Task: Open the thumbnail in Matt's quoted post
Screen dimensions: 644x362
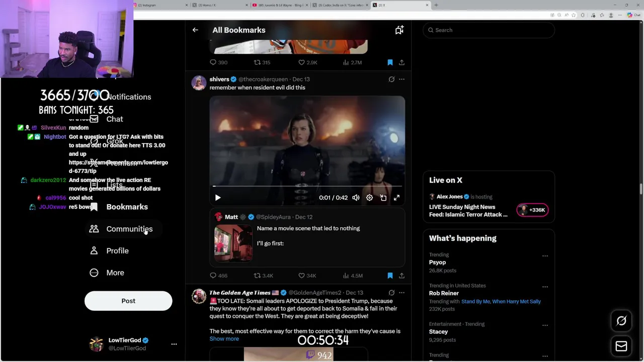Action: [233, 243]
